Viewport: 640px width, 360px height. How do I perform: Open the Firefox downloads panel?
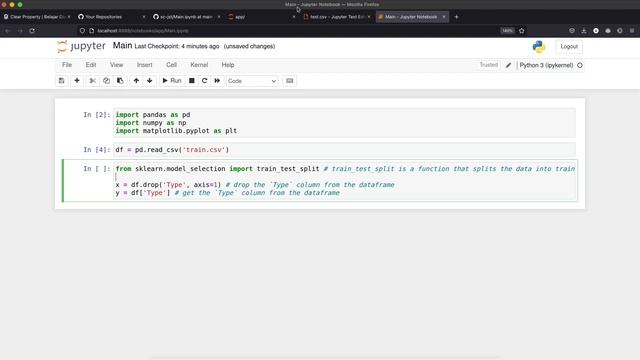(584, 31)
